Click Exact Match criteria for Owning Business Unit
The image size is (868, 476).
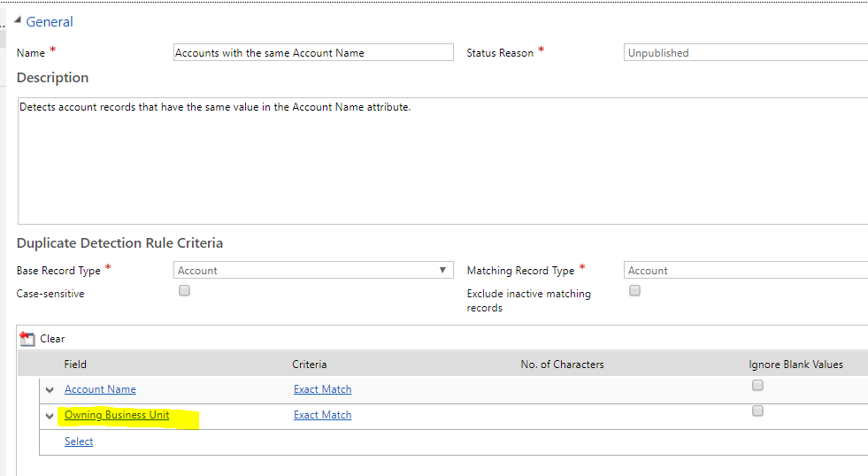click(x=323, y=415)
